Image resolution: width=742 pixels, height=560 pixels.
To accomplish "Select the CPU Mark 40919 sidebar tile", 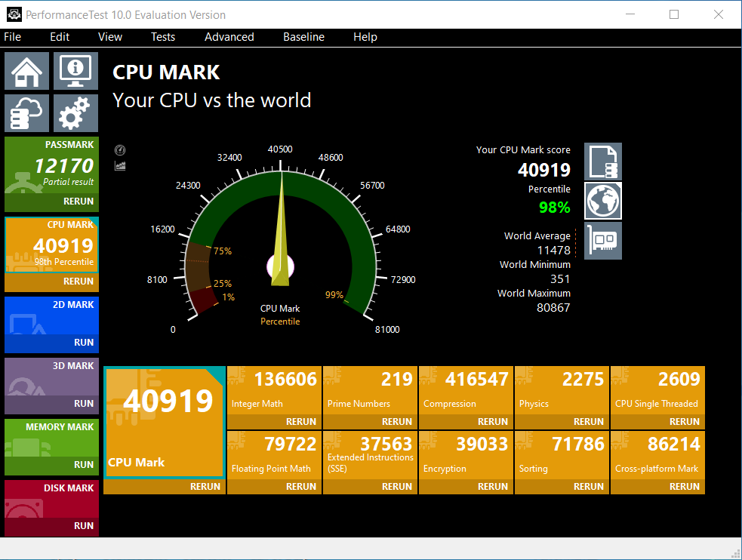I will tap(51, 245).
